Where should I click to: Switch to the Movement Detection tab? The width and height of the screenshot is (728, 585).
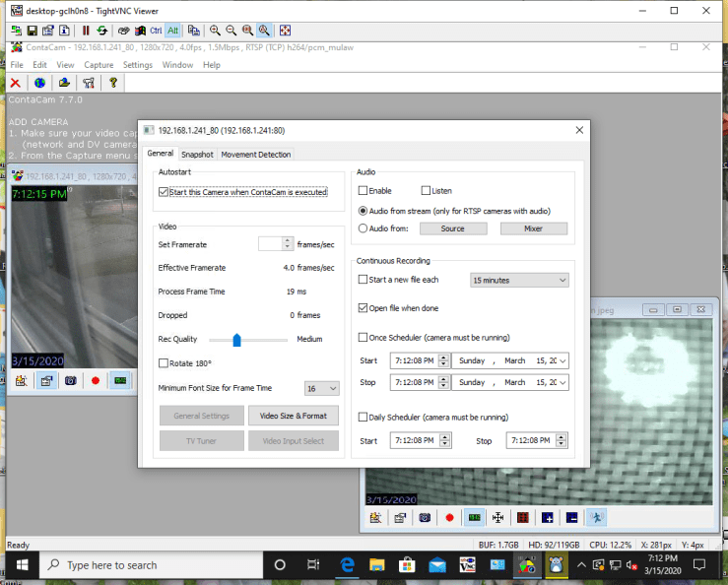point(255,155)
